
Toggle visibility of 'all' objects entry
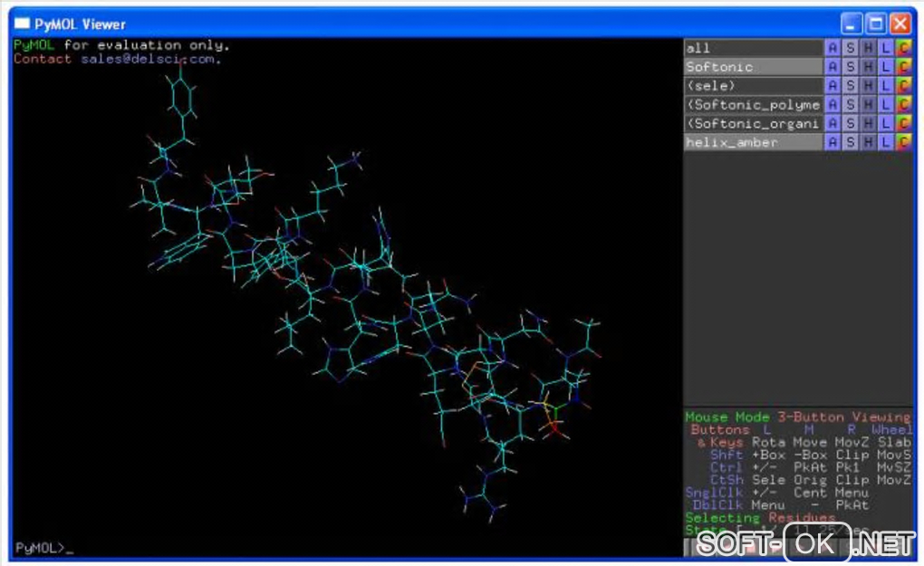point(753,48)
